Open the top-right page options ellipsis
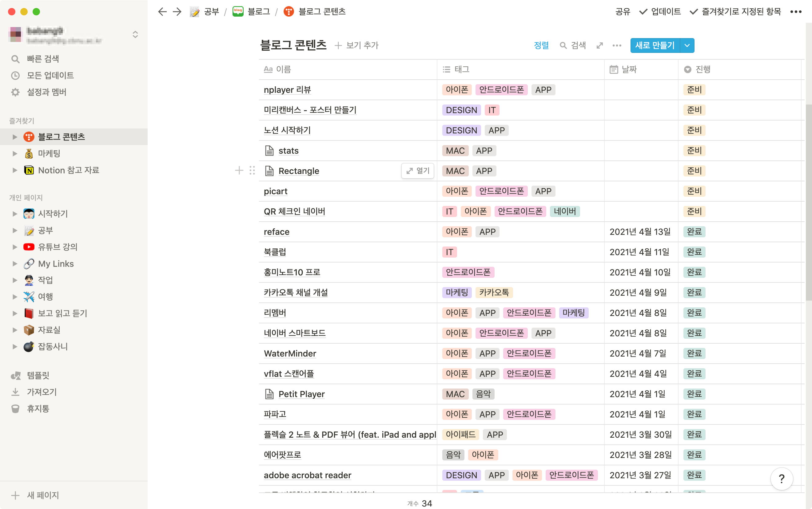This screenshot has width=812, height=509. [796, 12]
